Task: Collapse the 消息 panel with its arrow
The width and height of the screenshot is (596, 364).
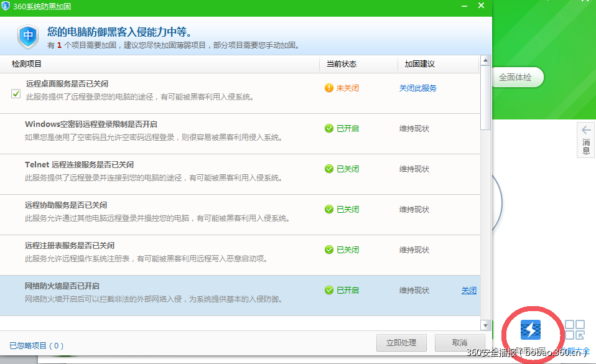Action: tap(585, 129)
